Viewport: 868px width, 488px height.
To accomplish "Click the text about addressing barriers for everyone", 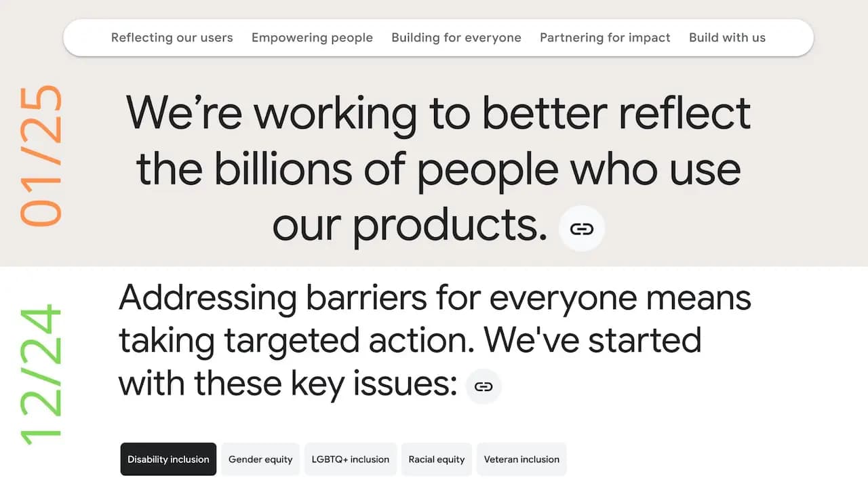I will point(434,339).
